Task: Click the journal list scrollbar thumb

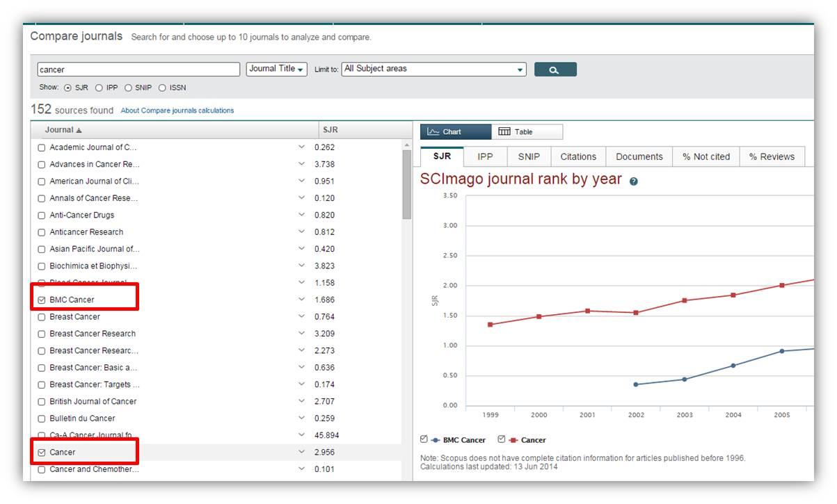Action: tap(407, 184)
